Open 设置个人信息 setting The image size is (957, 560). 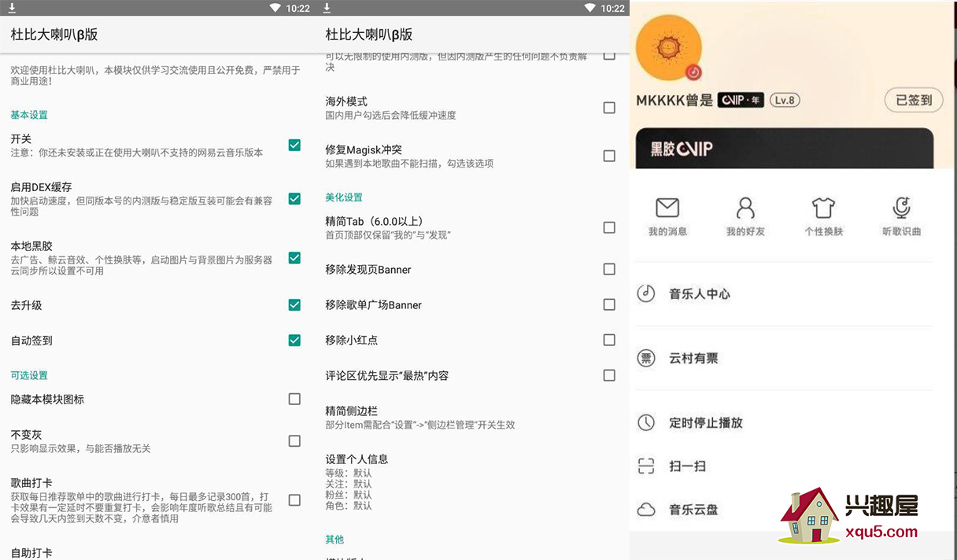pyautogui.click(x=472, y=482)
